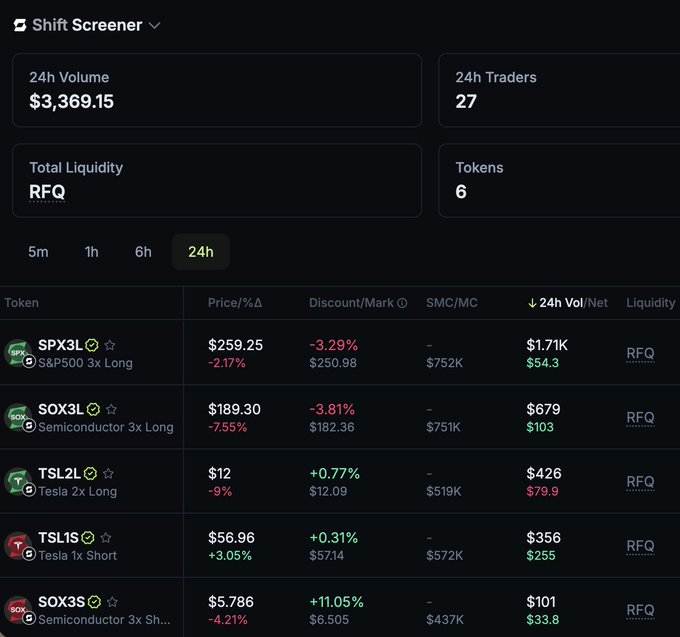Sort by Price/%Δ column header
This screenshot has width=680, height=637.
(235, 303)
